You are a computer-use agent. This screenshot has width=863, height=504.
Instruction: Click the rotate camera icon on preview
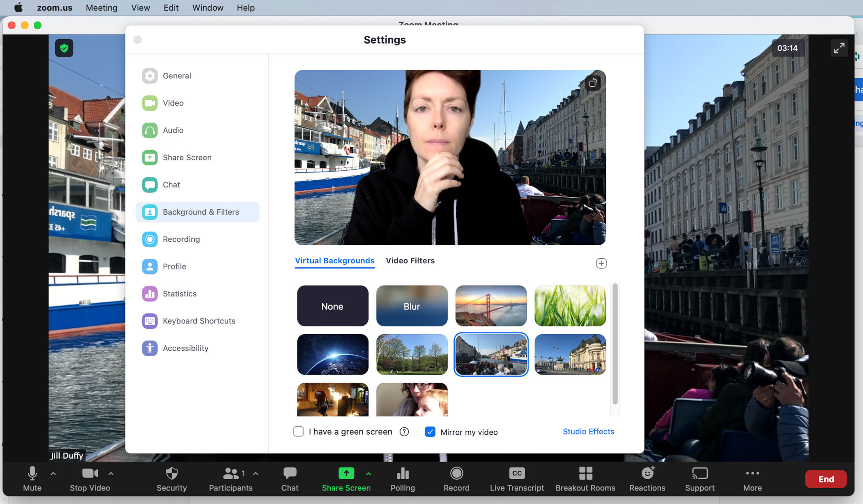click(593, 83)
